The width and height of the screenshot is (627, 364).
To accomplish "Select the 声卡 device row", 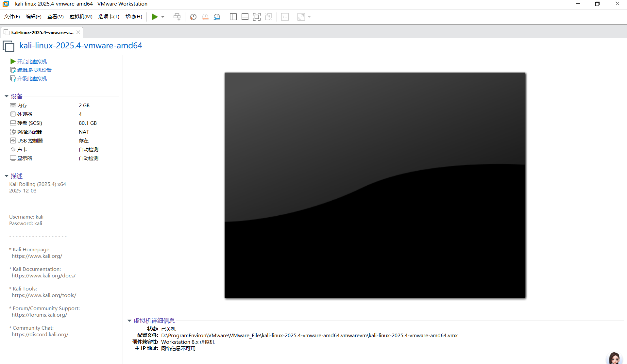I will tap(64, 149).
